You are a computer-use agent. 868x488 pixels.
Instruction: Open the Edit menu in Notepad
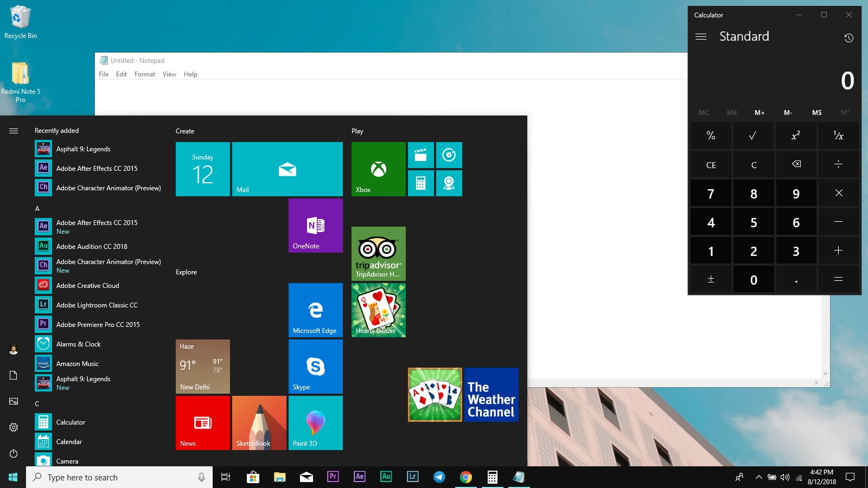point(121,74)
